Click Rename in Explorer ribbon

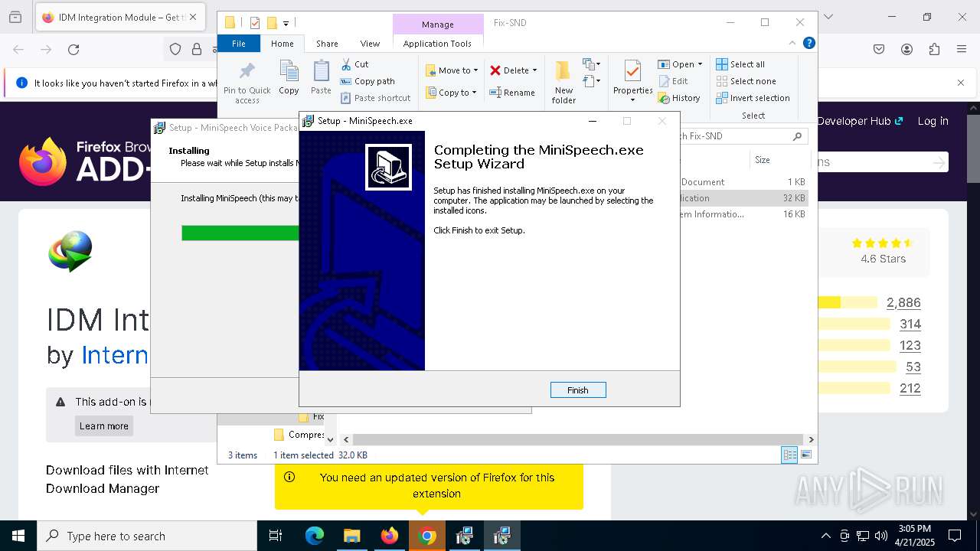click(x=512, y=93)
